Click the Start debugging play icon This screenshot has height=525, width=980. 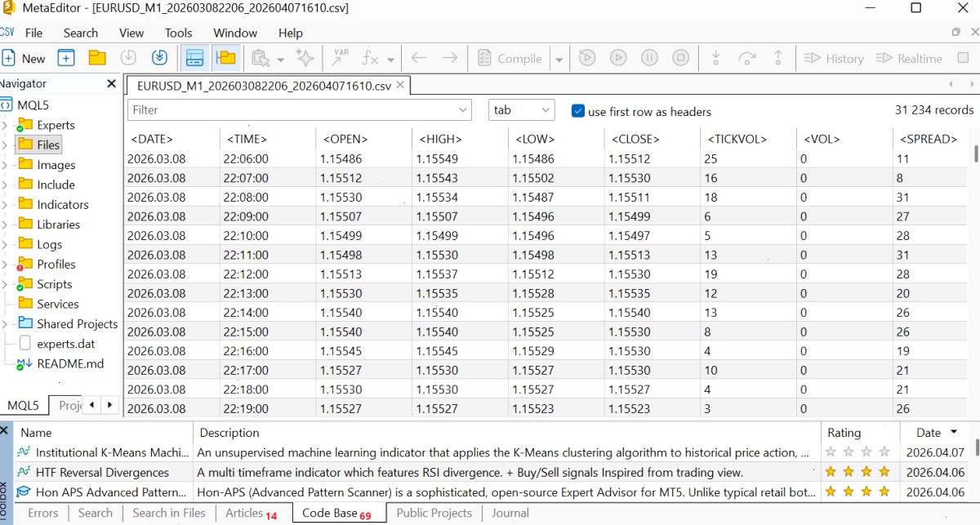tap(618, 58)
